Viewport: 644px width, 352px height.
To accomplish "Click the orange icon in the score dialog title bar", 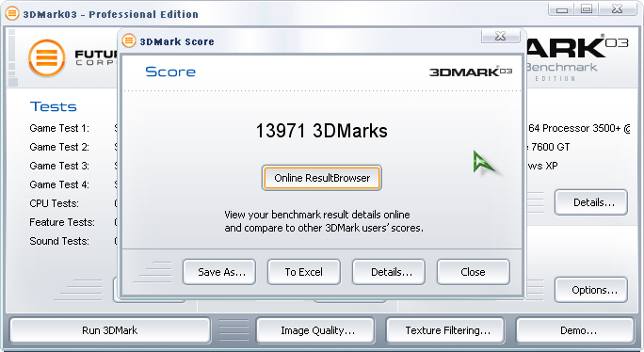I will coord(129,40).
